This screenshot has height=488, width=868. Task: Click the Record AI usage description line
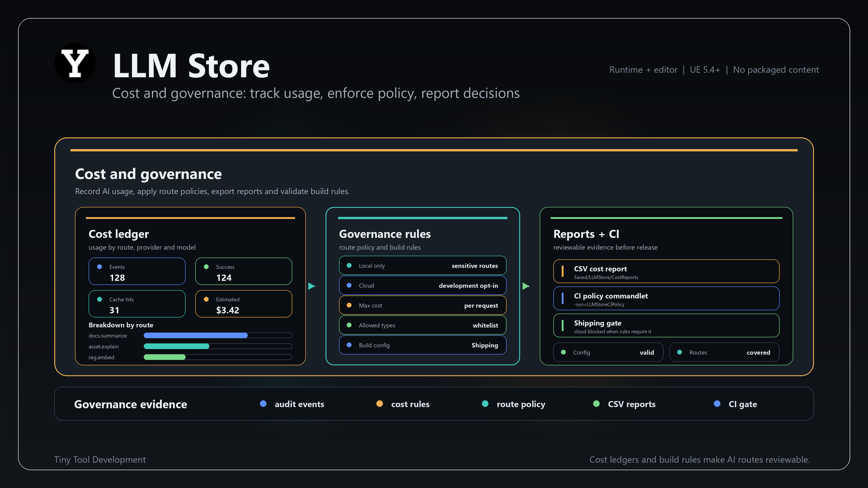[x=212, y=191]
